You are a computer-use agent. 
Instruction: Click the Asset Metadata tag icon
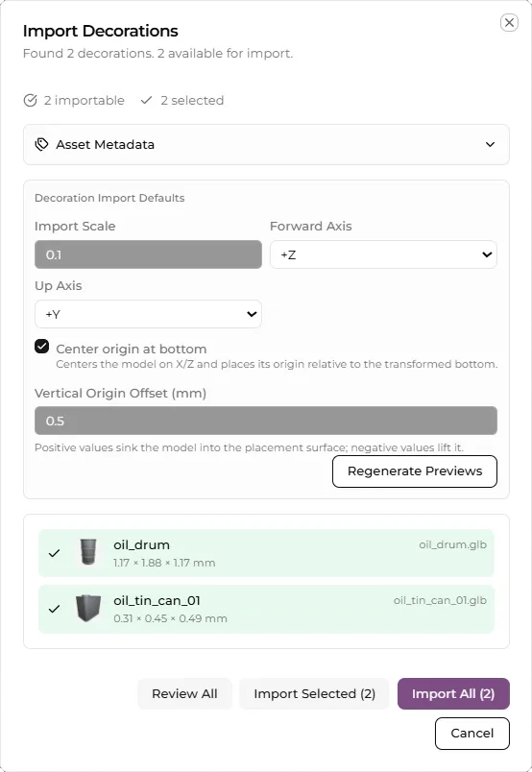pos(41,144)
